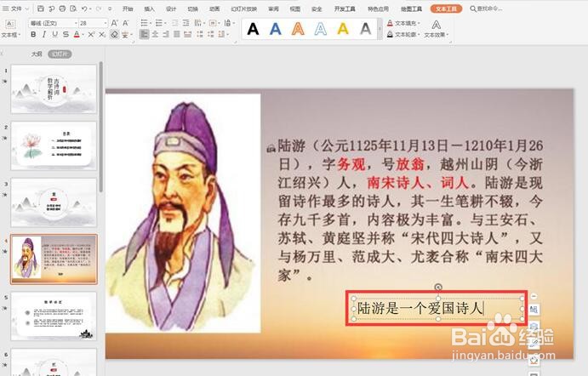This screenshot has height=376, width=588.
Task: Select the highlighted 文本工具 tab
Action: [x=446, y=9]
